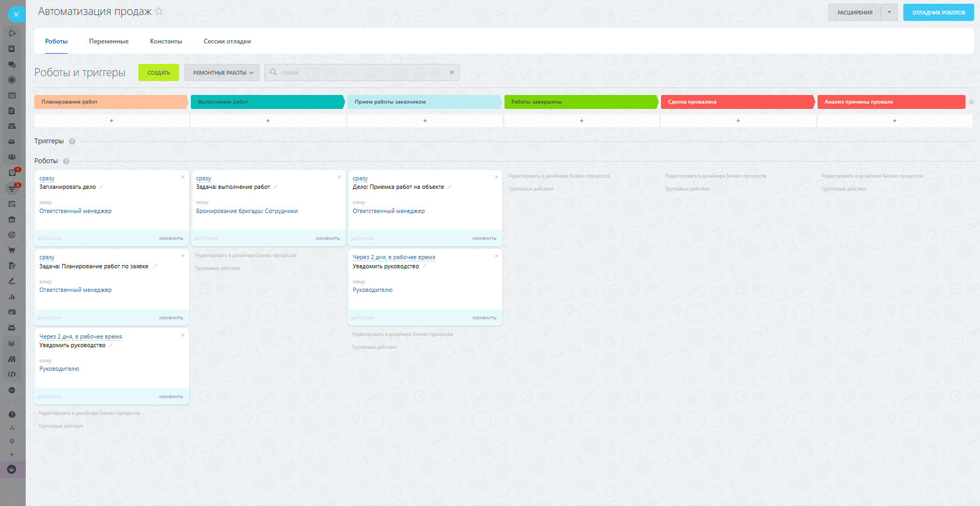Switch to the Роботы tab
Viewport: 980px width, 506px height.
56,41
